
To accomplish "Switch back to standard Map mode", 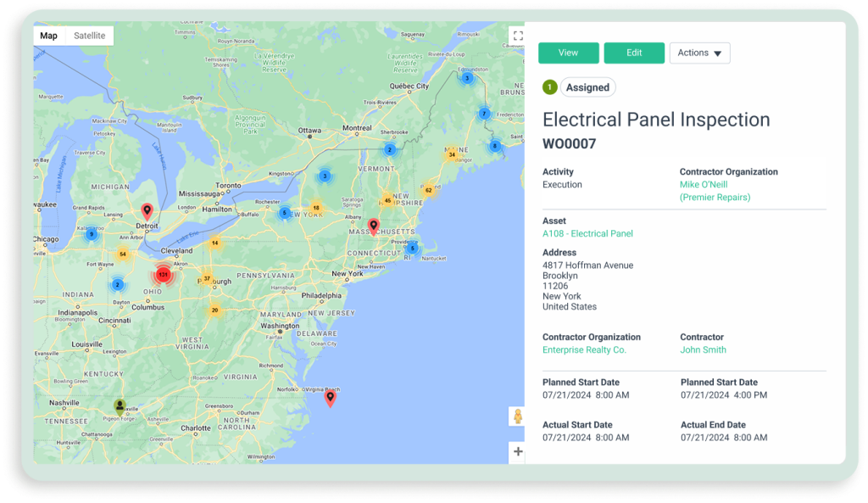I will 48,36.
